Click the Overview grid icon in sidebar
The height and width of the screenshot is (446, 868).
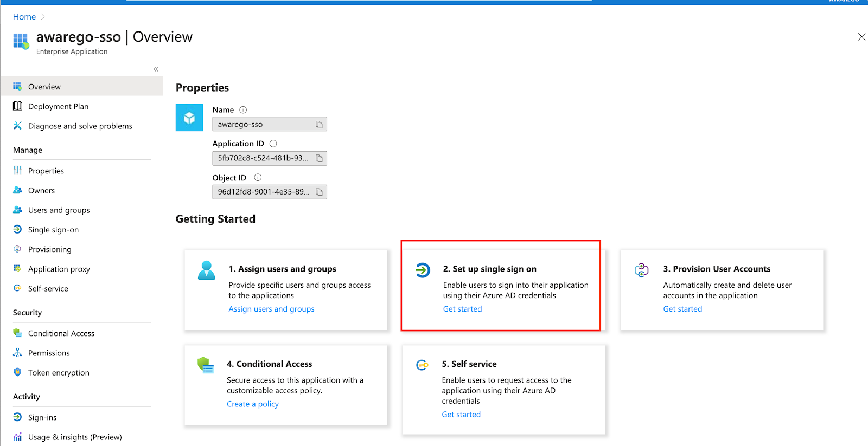pyautogui.click(x=17, y=86)
